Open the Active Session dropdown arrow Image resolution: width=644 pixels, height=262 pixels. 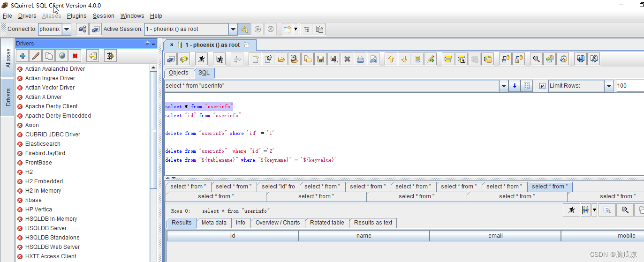[x=233, y=29]
